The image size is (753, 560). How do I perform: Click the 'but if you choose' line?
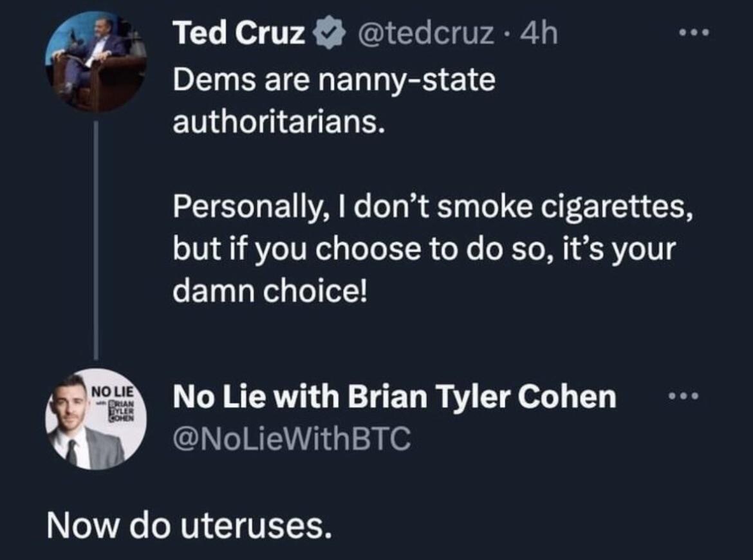point(423,250)
